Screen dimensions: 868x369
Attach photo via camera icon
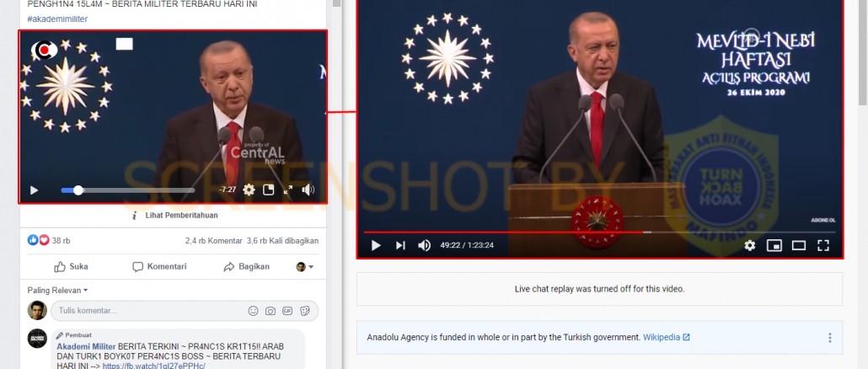(271, 311)
